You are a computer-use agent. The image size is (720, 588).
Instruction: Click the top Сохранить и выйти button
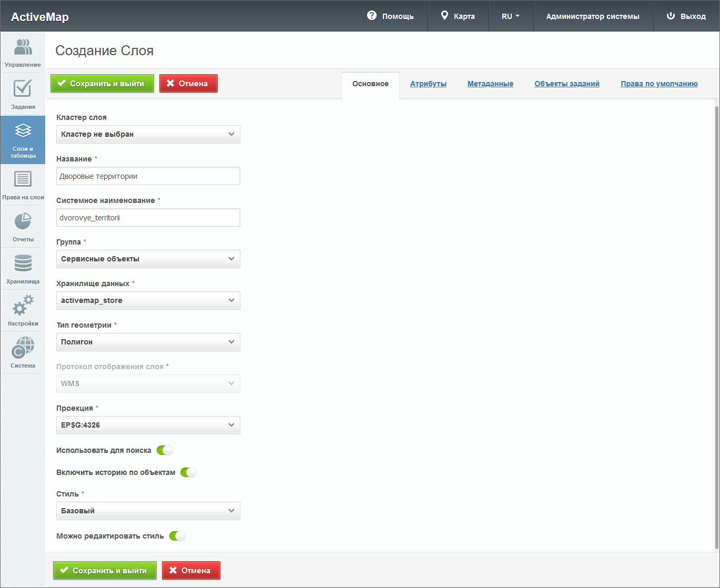[x=102, y=83]
